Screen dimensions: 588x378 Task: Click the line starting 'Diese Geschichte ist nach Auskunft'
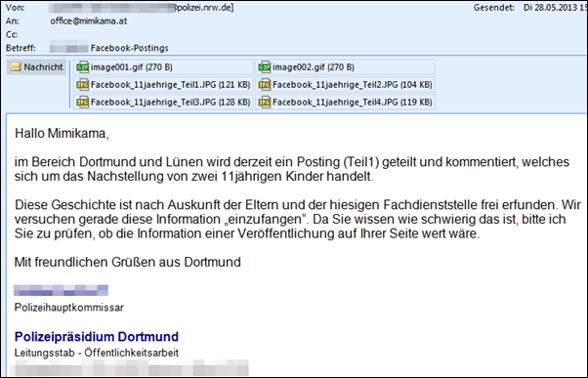pyautogui.click(x=298, y=205)
